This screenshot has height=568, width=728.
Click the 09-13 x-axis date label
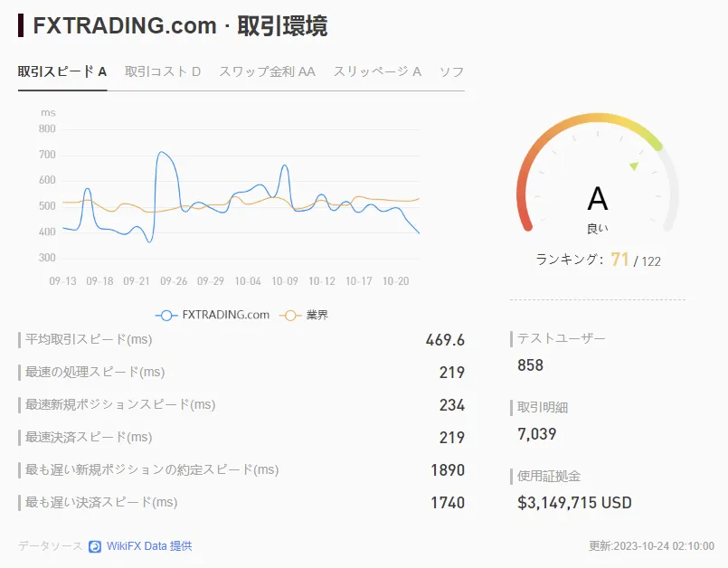coord(62,281)
